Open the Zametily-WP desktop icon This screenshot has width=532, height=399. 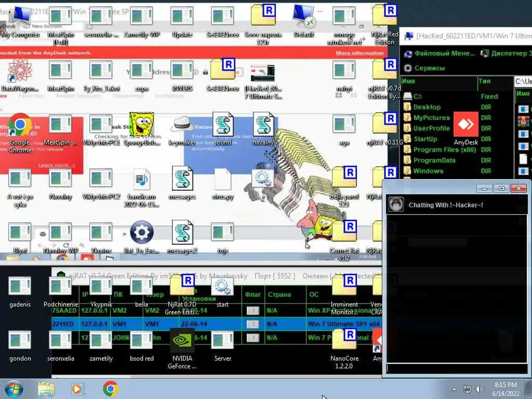141,21
